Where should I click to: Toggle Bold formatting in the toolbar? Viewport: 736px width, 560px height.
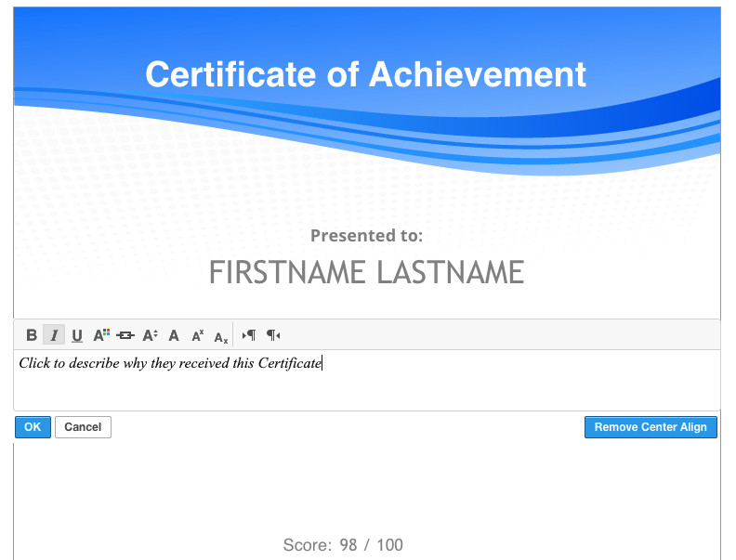point(32,335)
